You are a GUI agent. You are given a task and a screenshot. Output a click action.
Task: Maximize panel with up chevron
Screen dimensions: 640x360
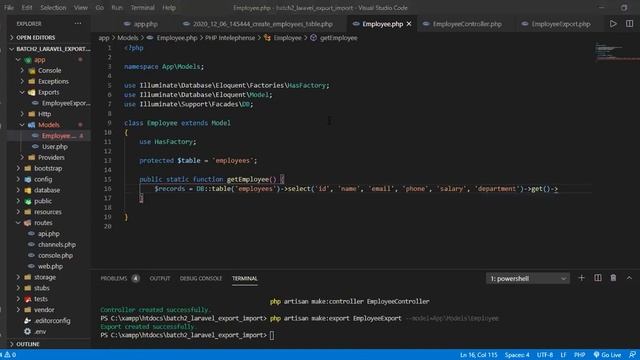[629, 278]
